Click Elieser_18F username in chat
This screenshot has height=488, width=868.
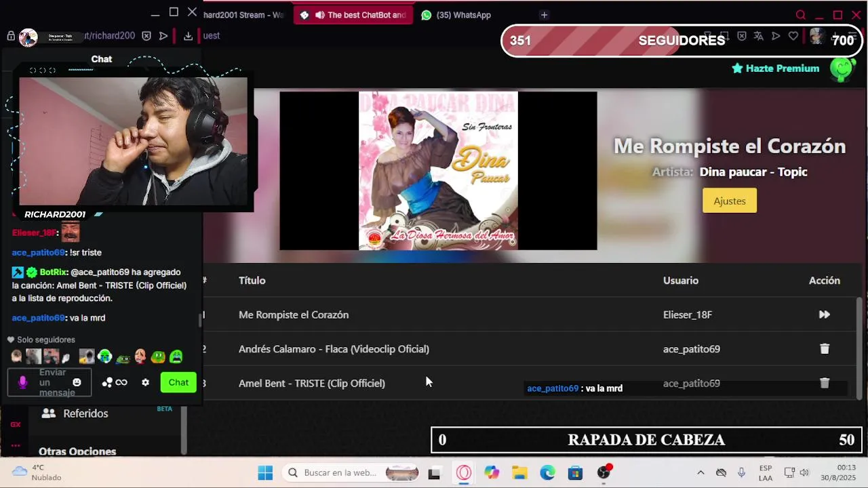pyautogui.click(x=35, y=232)
